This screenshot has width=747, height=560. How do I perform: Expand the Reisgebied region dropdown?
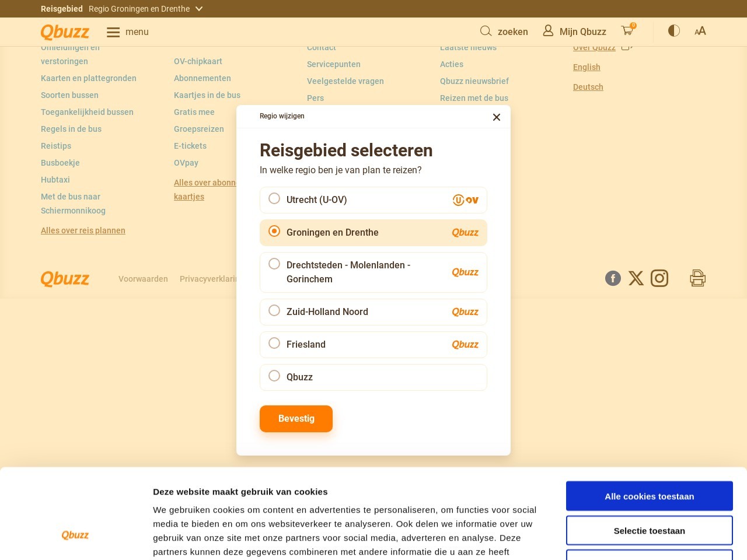coord(146,9)
